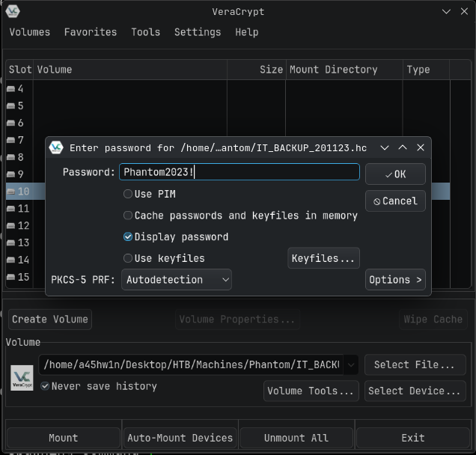Viewport: 476px width, 455px height.
Task: Open the Favorites menu
Action: point(91,32)
